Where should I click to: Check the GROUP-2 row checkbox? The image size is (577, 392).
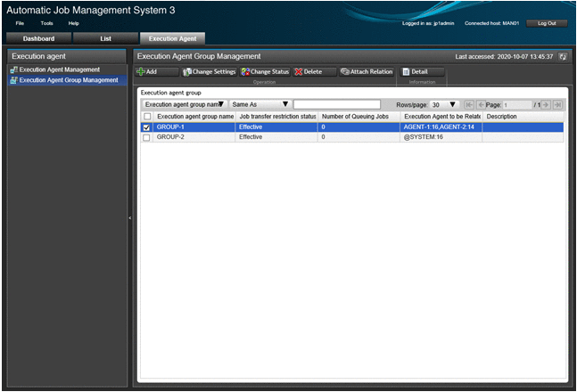(x=146, y=137)
